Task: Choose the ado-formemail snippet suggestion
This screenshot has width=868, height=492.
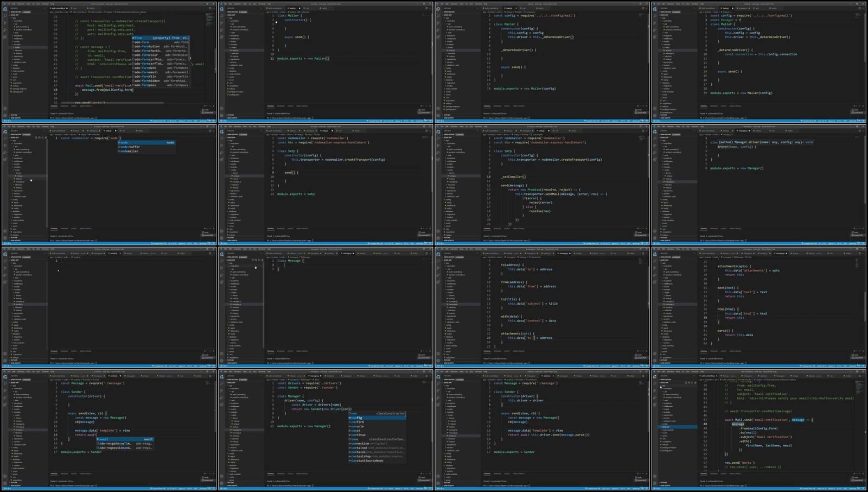Action: coord(161,72)
